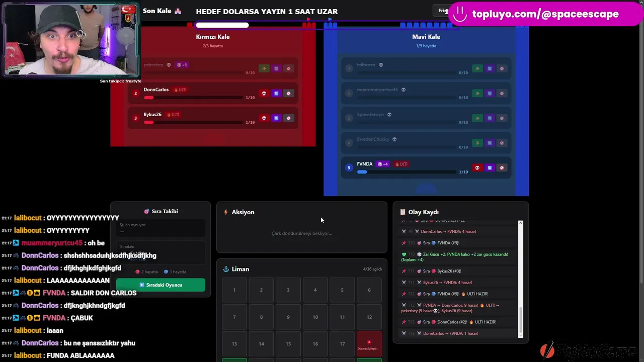644x362 pixels.
Task: Click the green sparkle button on pekerbey's row
Action: [x=264, y=68]
